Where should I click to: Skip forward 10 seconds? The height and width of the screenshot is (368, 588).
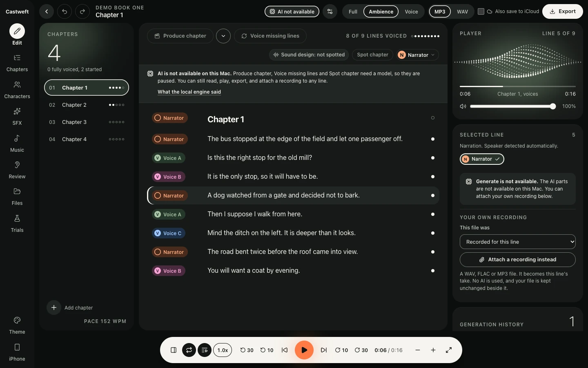341,350
